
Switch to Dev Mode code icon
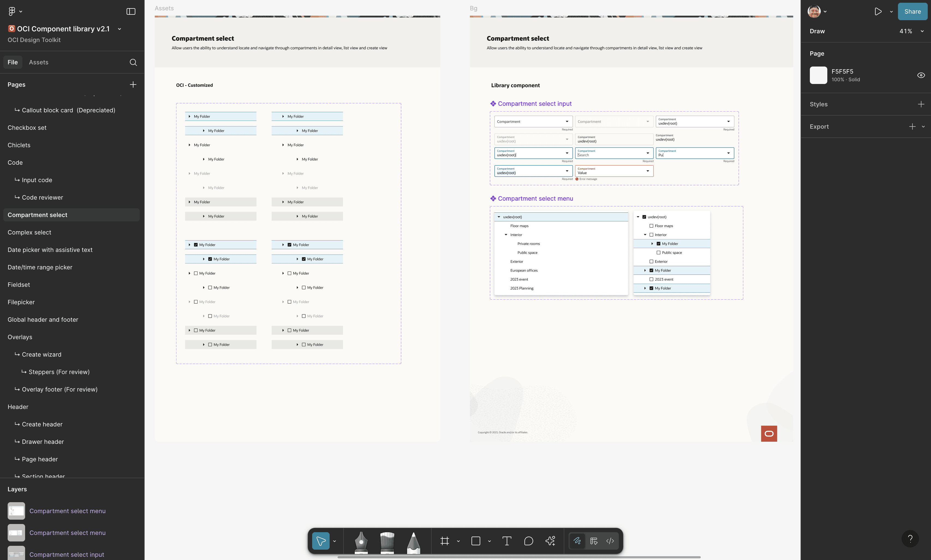(x=610, y=541)
